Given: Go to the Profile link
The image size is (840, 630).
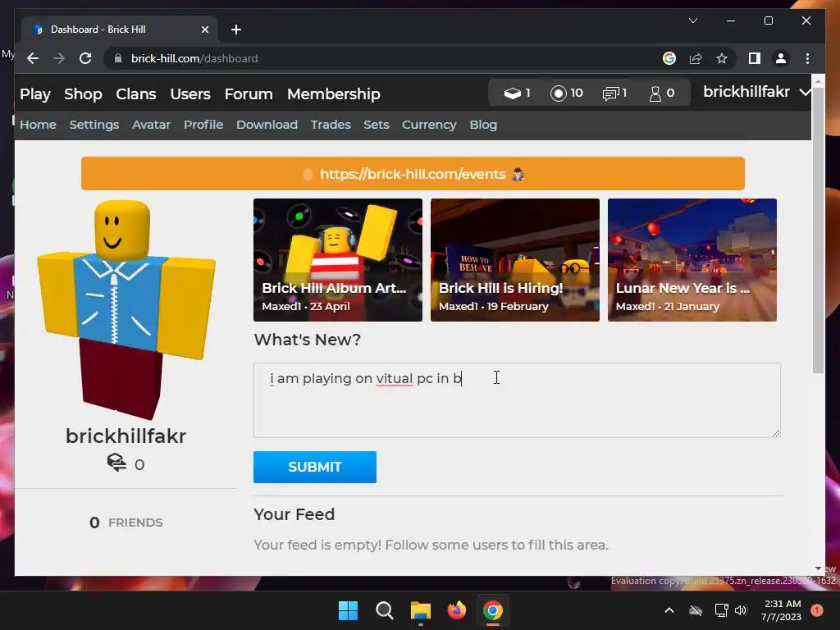Looking at the screenshot, I should tap(203, 125).
